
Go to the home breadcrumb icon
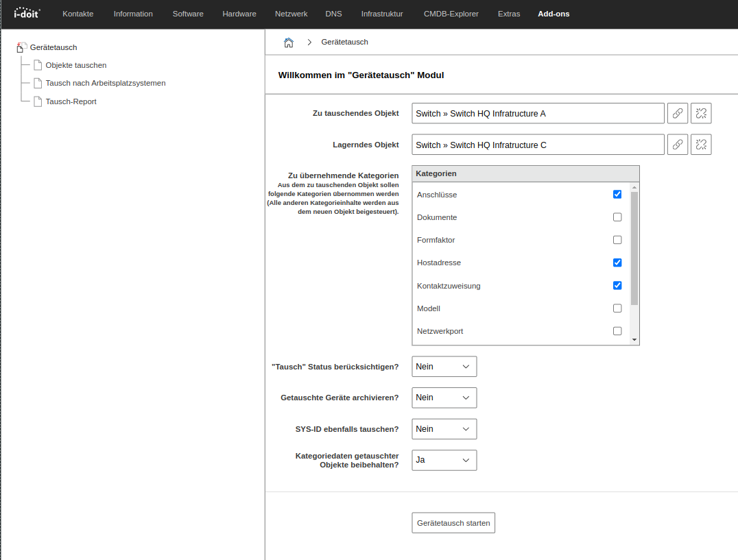tap(289, 42)
